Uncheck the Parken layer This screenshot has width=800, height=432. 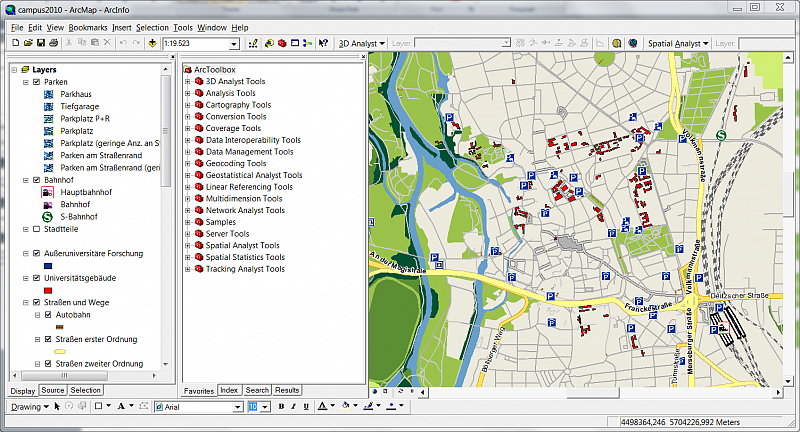(x=36, y=82)
